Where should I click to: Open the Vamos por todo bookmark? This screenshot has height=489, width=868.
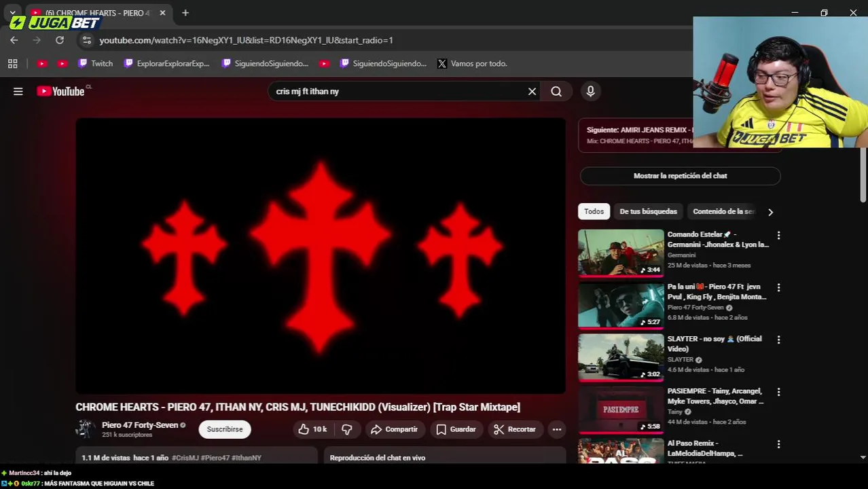(473, 63)
